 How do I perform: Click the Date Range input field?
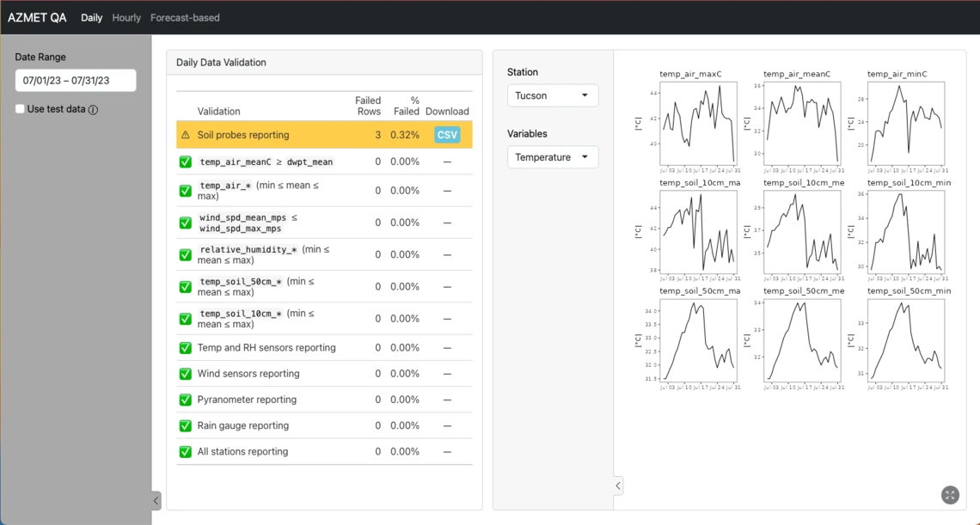[x=76, y=81]
